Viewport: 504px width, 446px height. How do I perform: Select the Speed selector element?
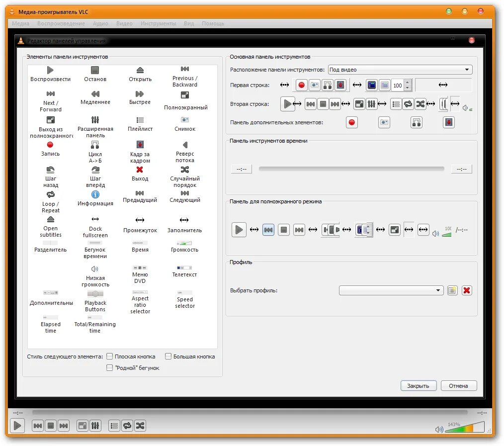(x=185, y=300)
